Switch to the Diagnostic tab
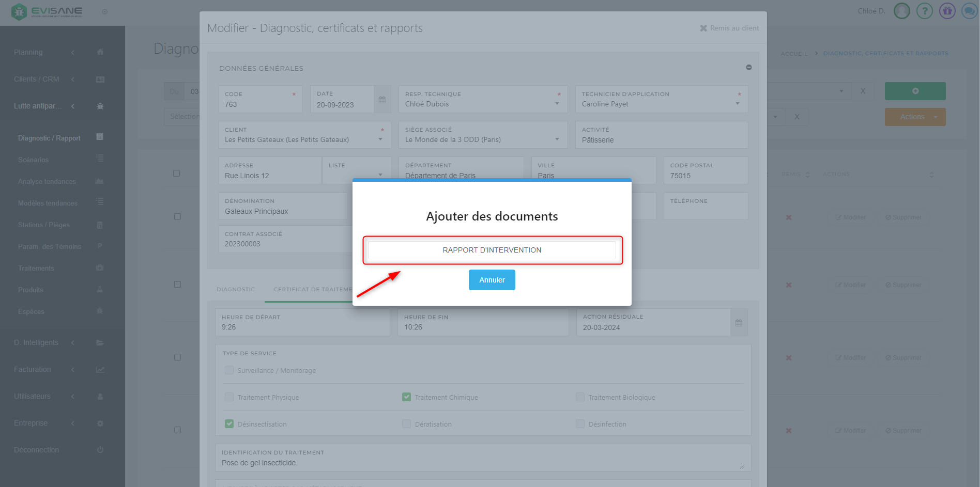Screen dimensions: 980x487 click(236, 289)
